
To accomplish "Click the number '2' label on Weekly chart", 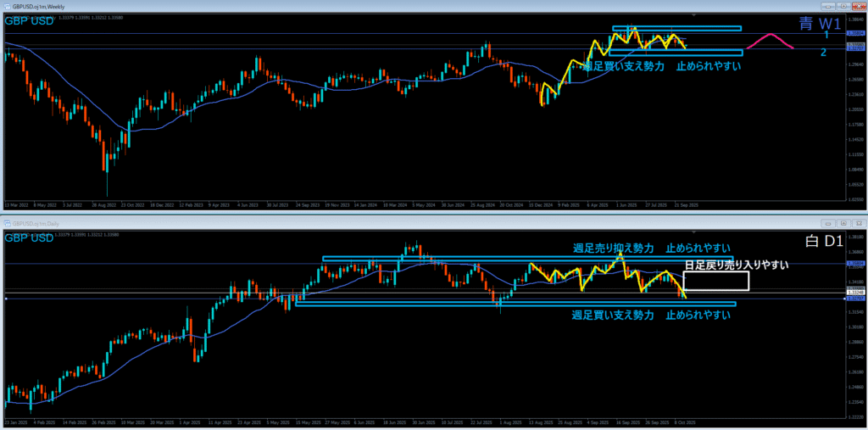I will [824, 52].
